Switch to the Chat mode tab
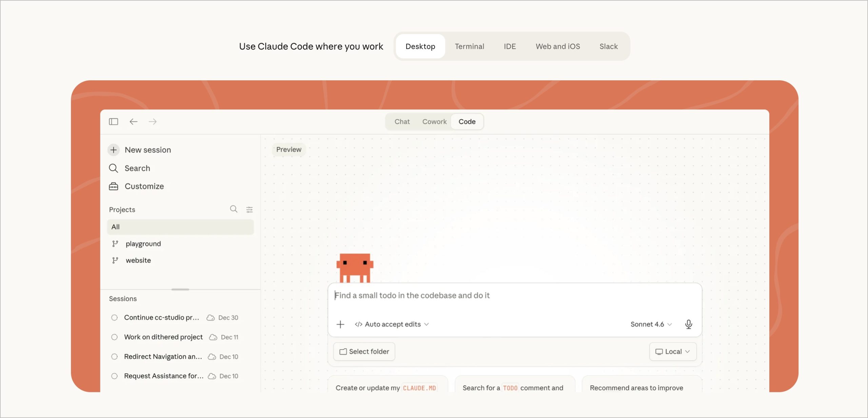 [x=402, y=122]
